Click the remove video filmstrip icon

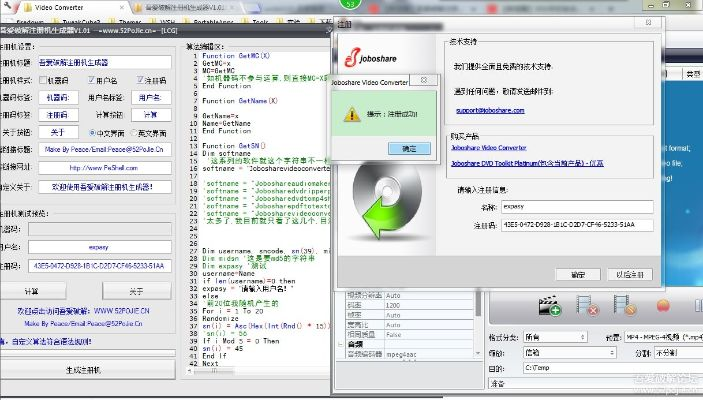pos(586,307)
